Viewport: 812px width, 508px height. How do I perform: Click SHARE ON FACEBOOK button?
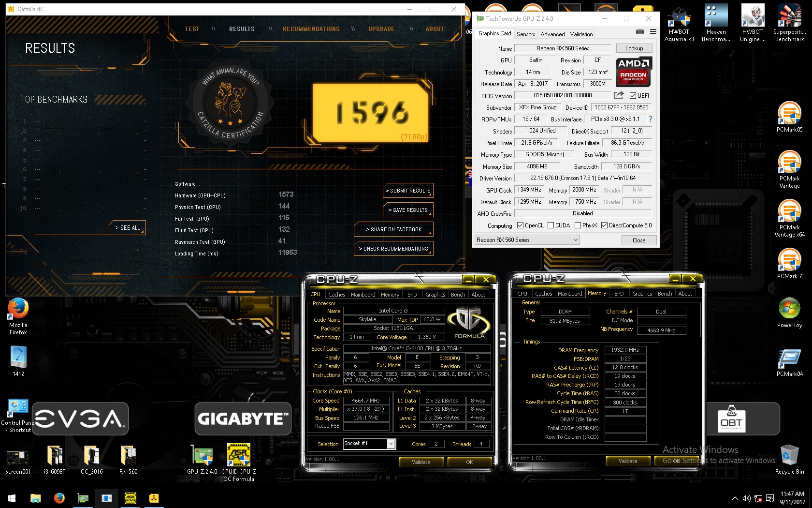click(393, 229)
